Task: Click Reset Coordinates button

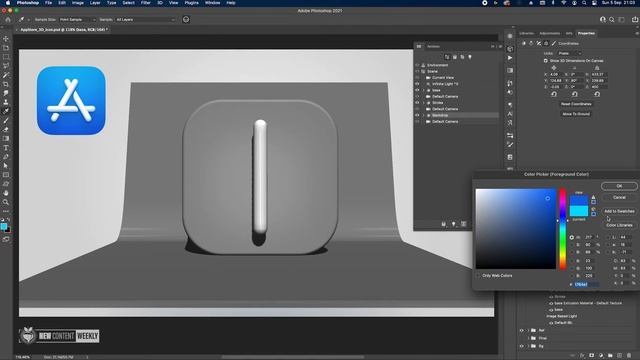Action: (x=576, y=104)
